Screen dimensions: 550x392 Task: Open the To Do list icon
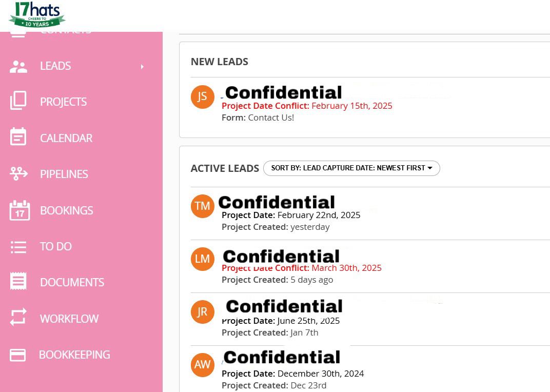pyautogui.click(x=18, y=247)
